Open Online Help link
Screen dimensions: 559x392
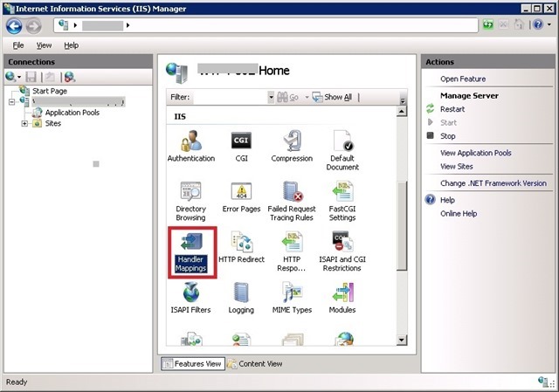click(x=459, y=214)
